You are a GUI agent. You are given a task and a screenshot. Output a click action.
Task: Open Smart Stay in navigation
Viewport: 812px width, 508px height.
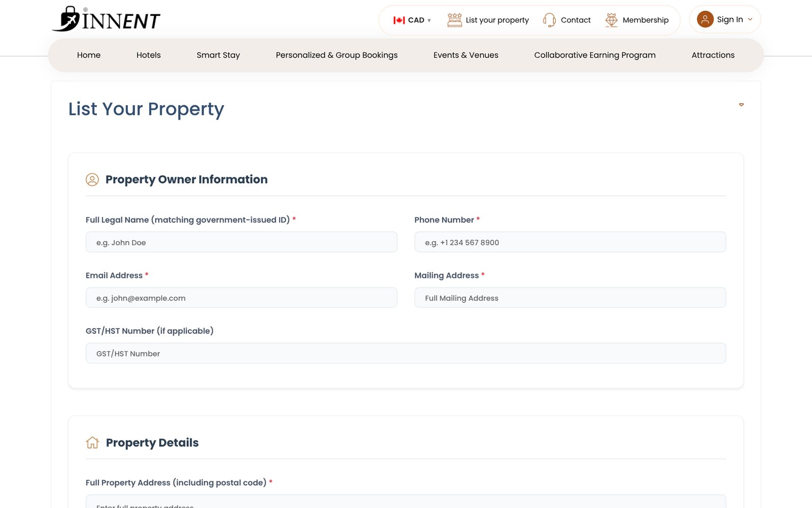point(218,55)
